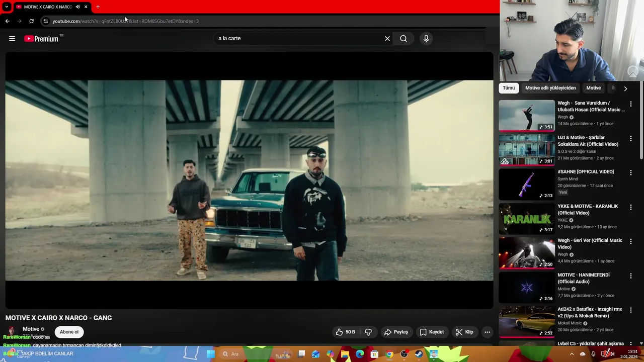
Task: Mute the tab via speaker icon
Action: click(77, 7)
